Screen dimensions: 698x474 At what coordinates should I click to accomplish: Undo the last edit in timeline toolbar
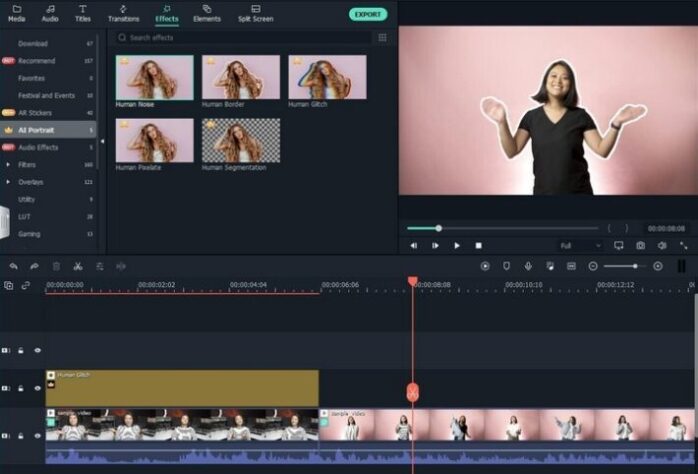pos(13,266)
